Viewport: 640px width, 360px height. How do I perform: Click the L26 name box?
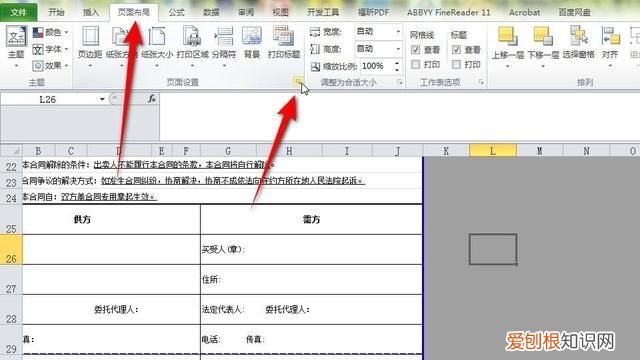click(48, 99)
